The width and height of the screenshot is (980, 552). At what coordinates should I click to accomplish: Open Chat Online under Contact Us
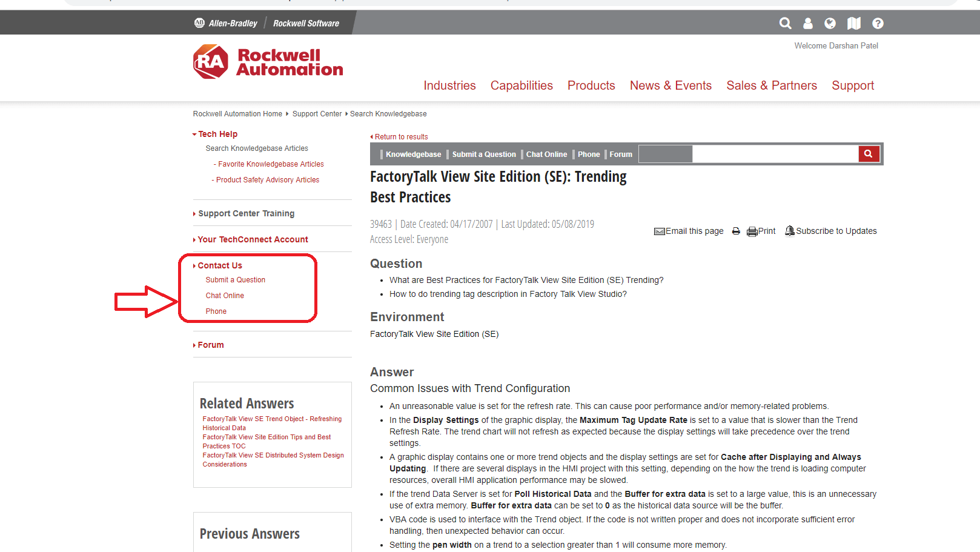225,296
